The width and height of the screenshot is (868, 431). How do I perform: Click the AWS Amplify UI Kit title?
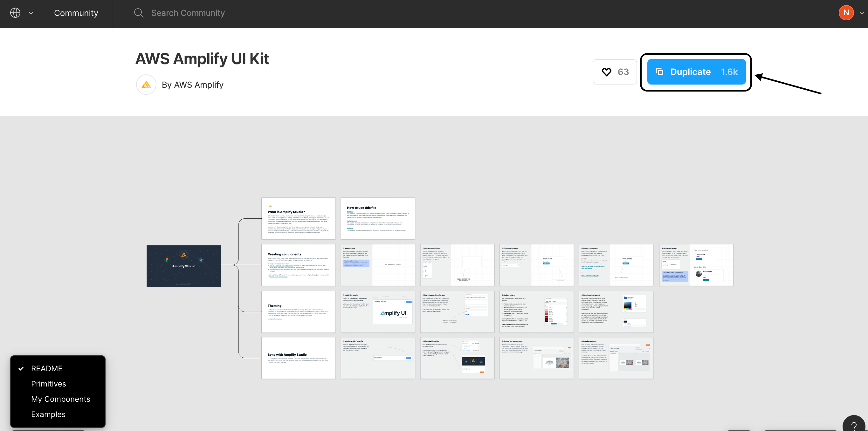202,58
